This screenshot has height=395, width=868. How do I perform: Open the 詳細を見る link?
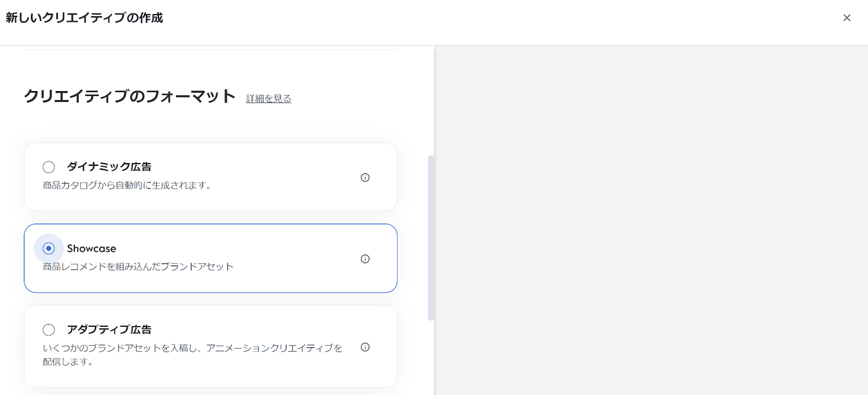click(x=269, y=99)
